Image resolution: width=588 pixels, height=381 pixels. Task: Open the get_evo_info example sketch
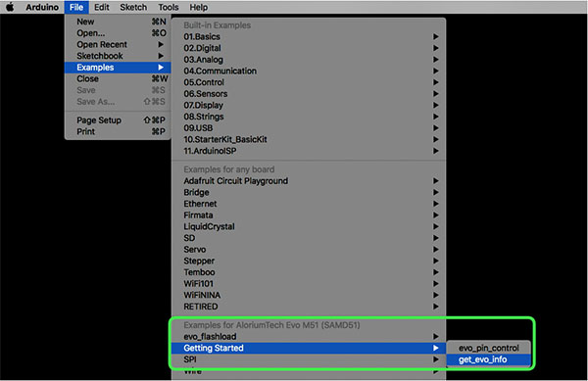[488, 359]
